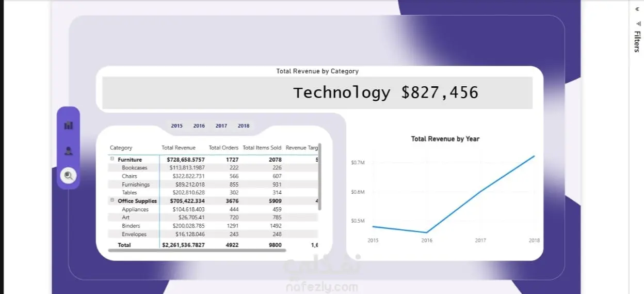
Task: Select the magnifier drill-through page icon
Action: 69,176
